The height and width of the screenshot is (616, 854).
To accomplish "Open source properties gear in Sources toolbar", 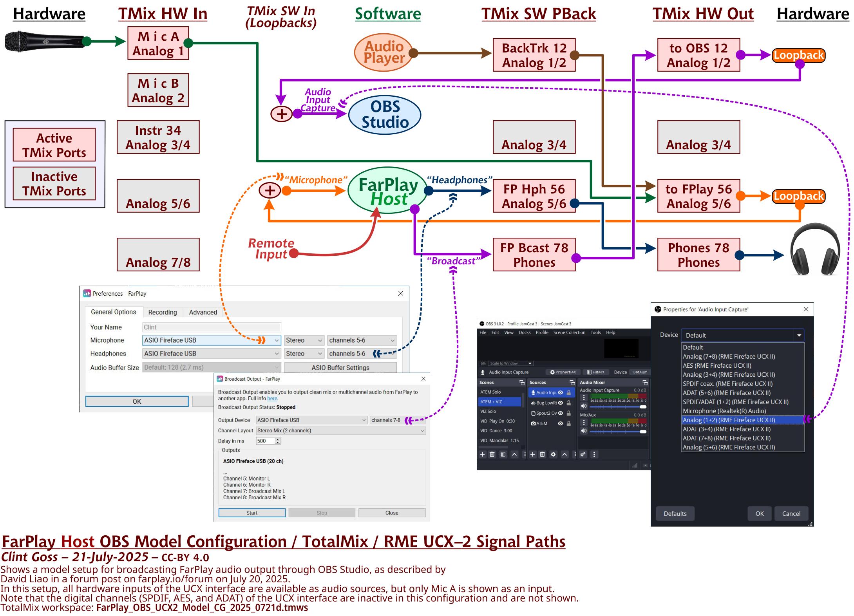I will pyautogui.click(x=554, y=455).
